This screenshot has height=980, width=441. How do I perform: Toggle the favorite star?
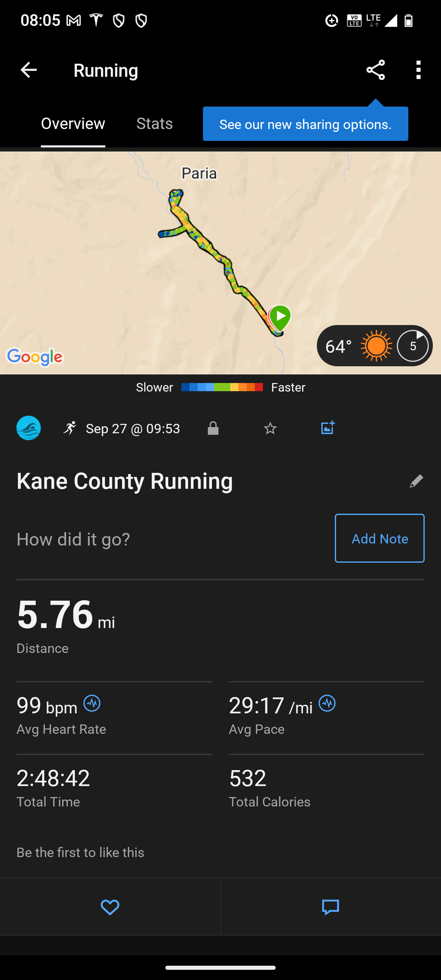270,428
